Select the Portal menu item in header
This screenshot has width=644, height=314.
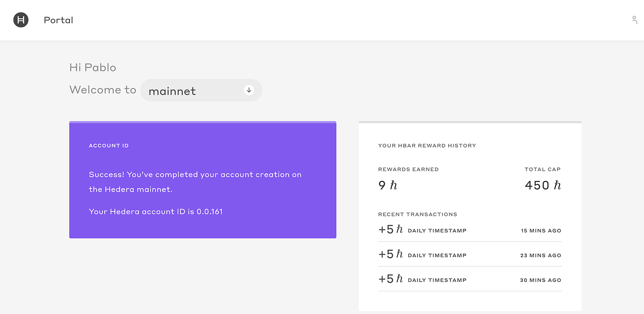[x=58, y=20]
